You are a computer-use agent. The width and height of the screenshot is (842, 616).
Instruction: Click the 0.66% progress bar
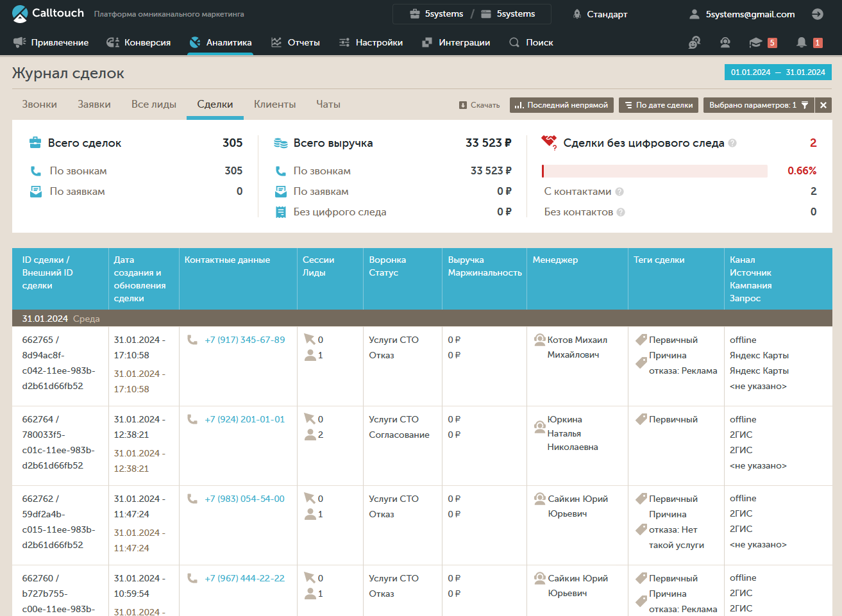655,171
